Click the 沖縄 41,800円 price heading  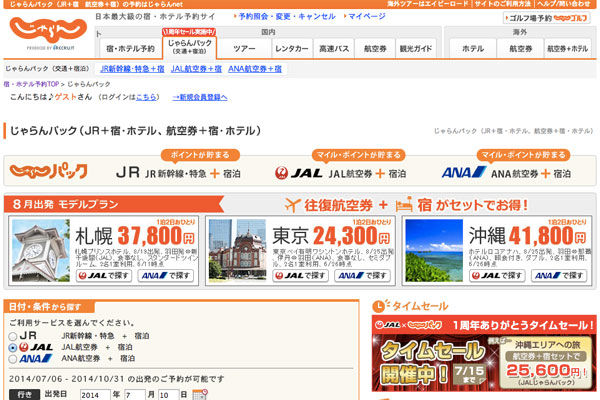pos(528,235)
